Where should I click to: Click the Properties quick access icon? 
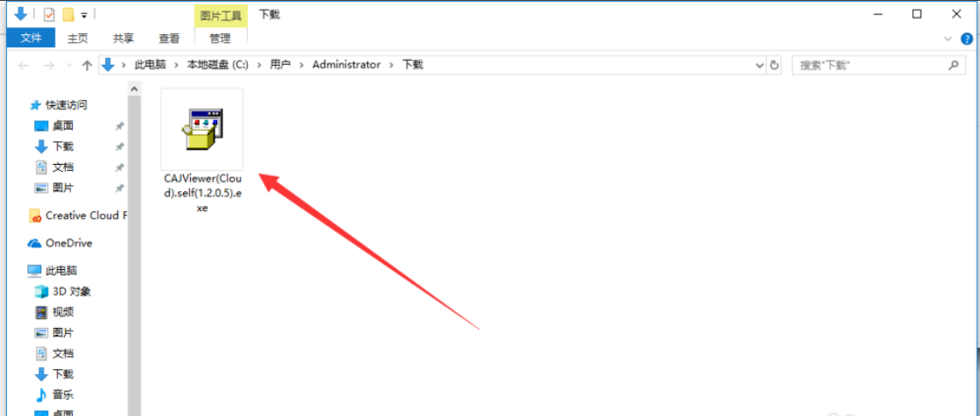click(49, 15)
